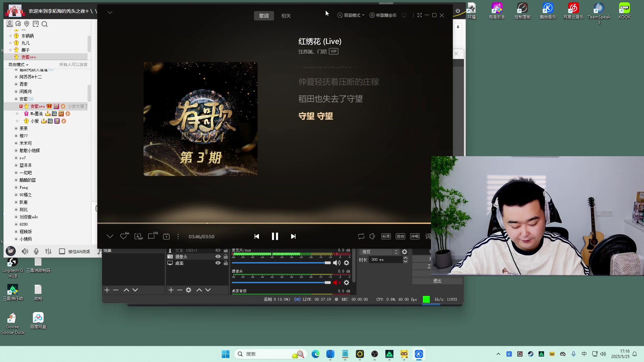This screenshot has width=644, height=362.
Task: Toggle the YY microphone icon
Action: (36, 251)
